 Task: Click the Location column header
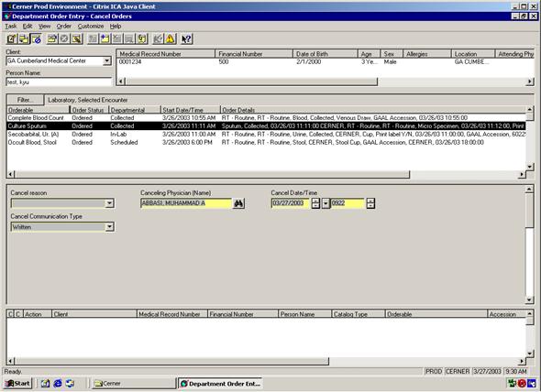[x=473, y=54]
